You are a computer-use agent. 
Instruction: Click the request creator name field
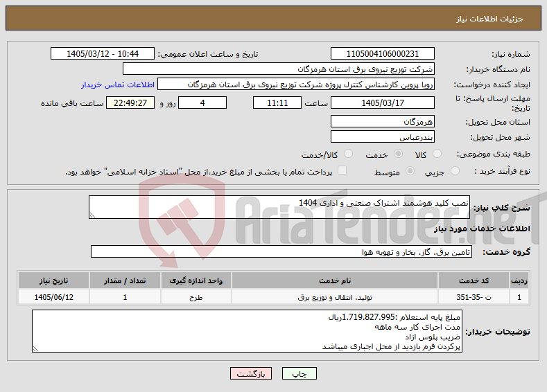click(x=296, y=84)
